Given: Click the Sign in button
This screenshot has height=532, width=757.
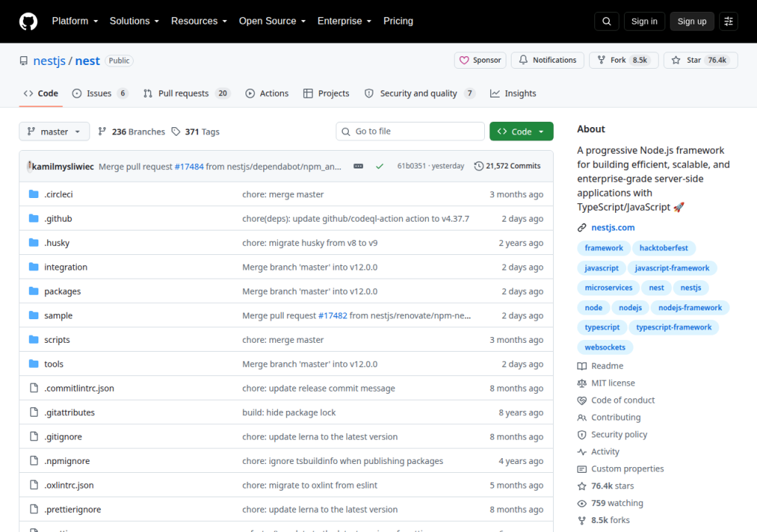Looking at the screenshot, I should coord(644,21).
